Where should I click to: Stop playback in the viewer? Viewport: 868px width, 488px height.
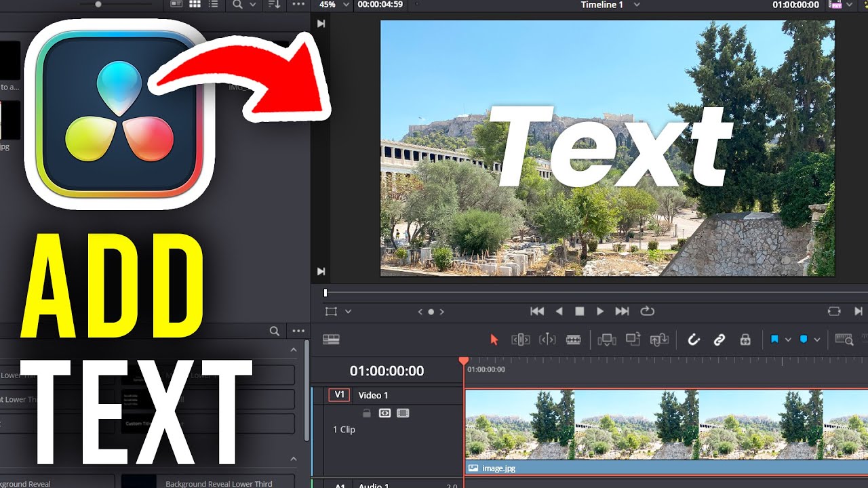pos(580,311)
